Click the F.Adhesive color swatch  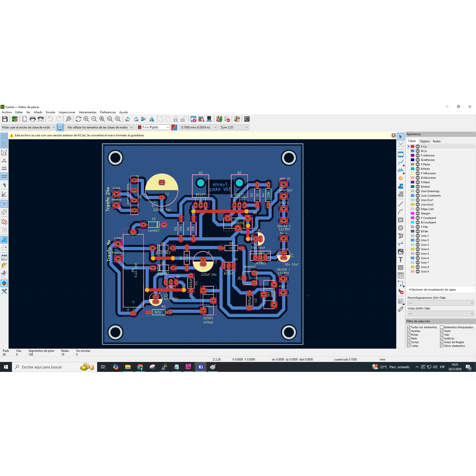[413, 155]
